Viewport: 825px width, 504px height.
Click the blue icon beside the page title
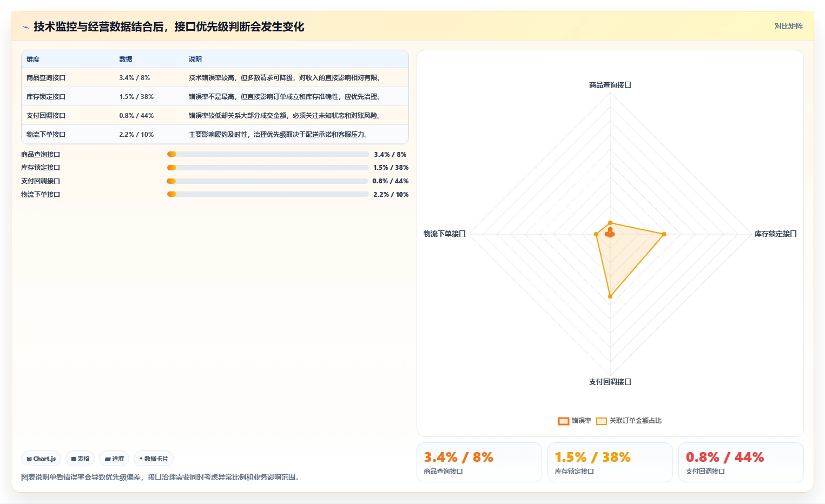pyautogui.click(x=25, y=26)
